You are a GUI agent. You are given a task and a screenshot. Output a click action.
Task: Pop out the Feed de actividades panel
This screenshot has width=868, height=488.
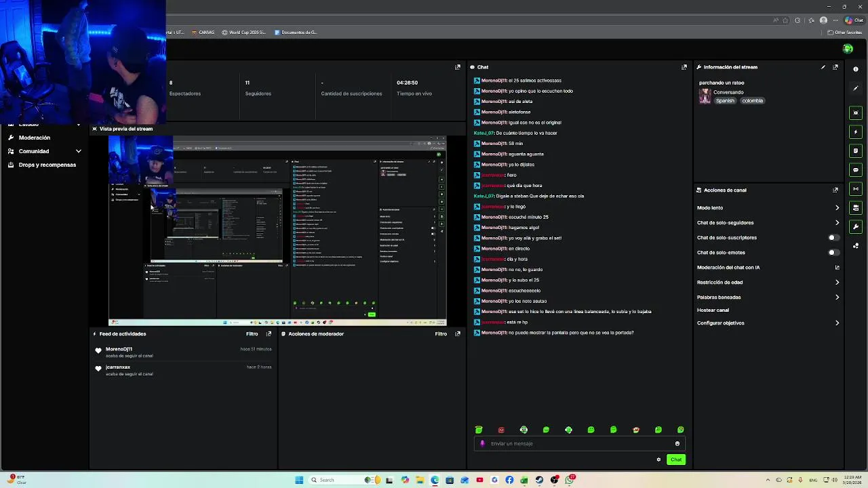tap(269, 333)
